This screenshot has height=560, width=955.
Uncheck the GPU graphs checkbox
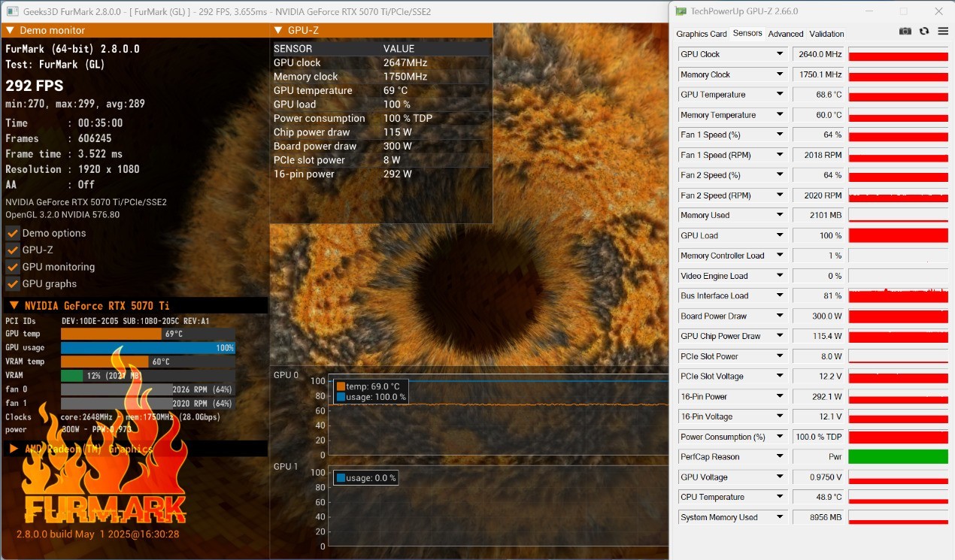[x=13, y=283]
